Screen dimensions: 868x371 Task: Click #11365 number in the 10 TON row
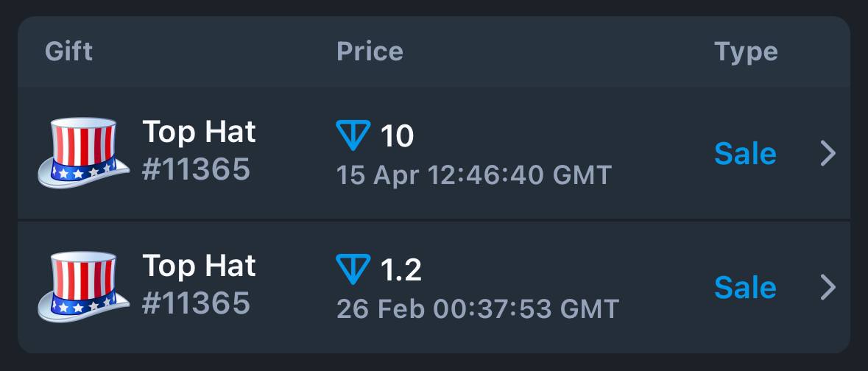click(196, 169)
